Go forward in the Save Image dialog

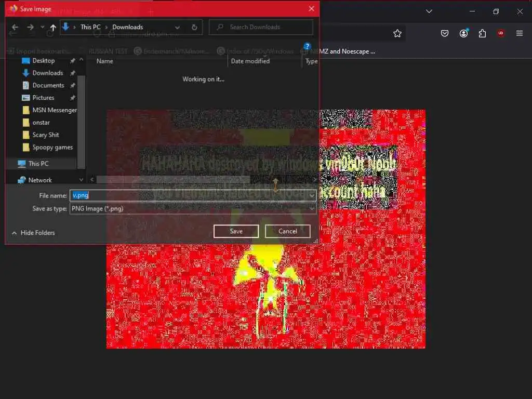coord(30,27)
